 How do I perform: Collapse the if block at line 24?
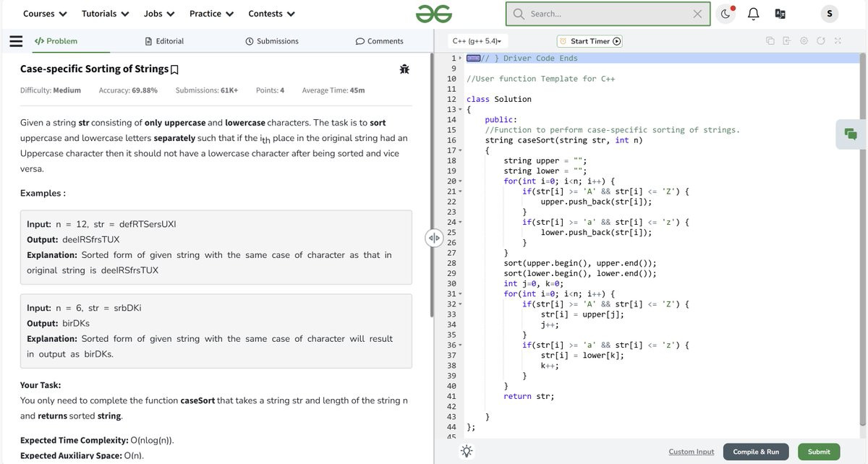[460, 222]
